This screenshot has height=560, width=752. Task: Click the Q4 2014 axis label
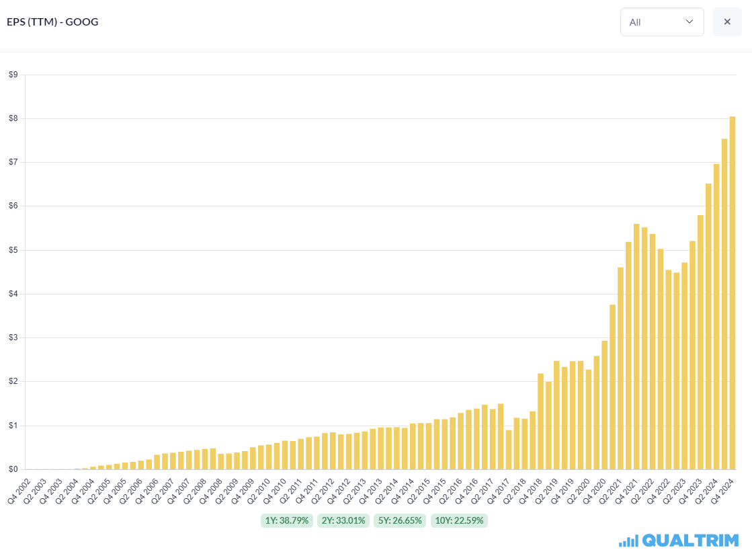403,491
